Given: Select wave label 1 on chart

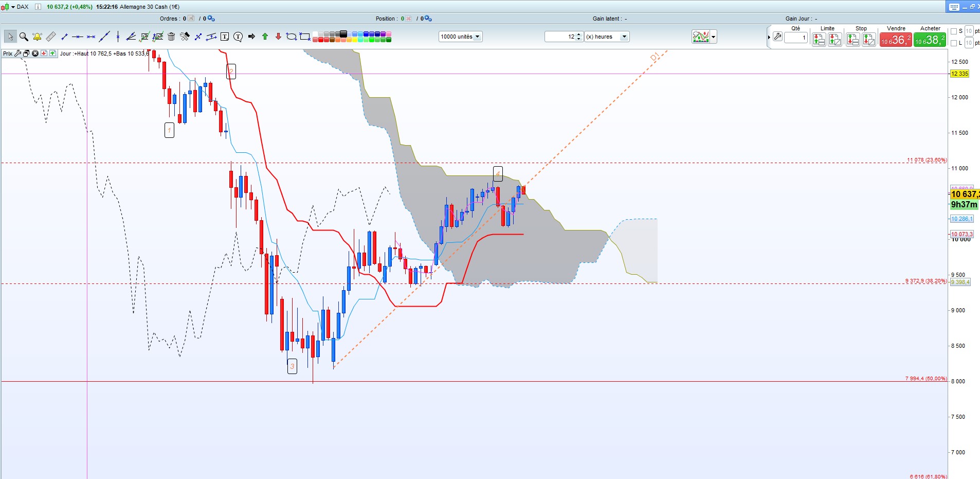Looking at the screenshot, I should [169, 130].
